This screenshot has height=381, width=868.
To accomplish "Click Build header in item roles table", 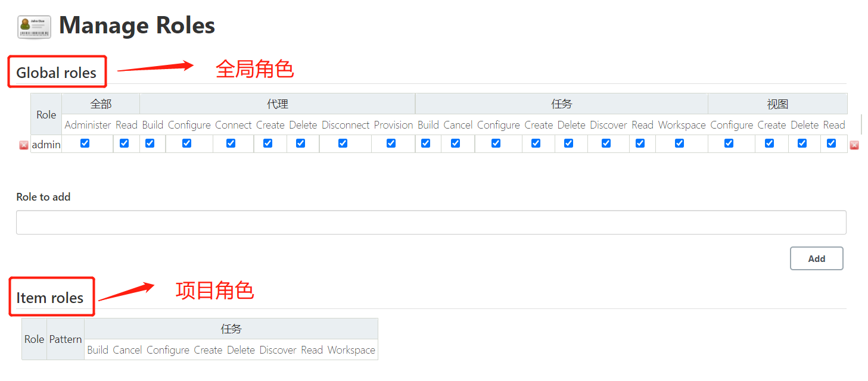I will click(x=98, y=350).
